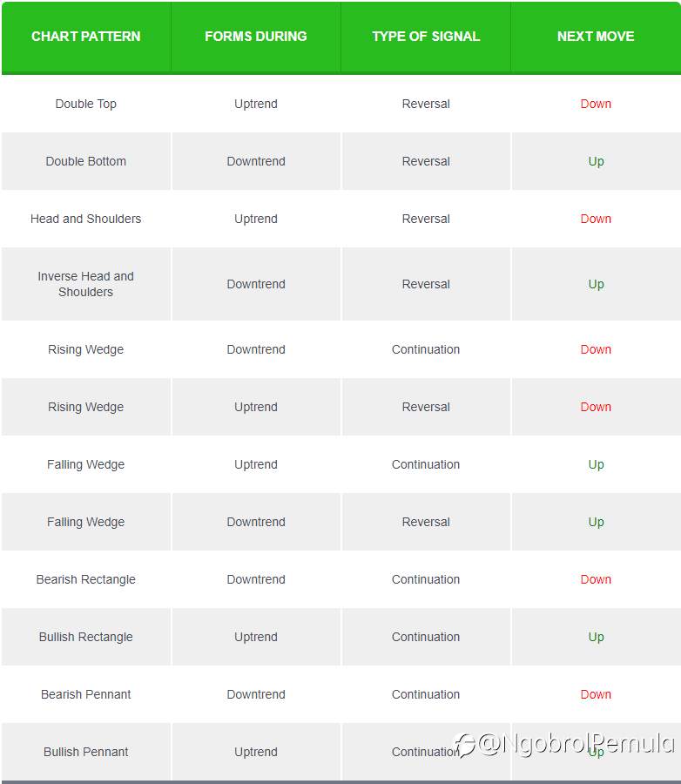Click the Bullish Pennant cell
681x784 pixels.
tap(85, 752)
